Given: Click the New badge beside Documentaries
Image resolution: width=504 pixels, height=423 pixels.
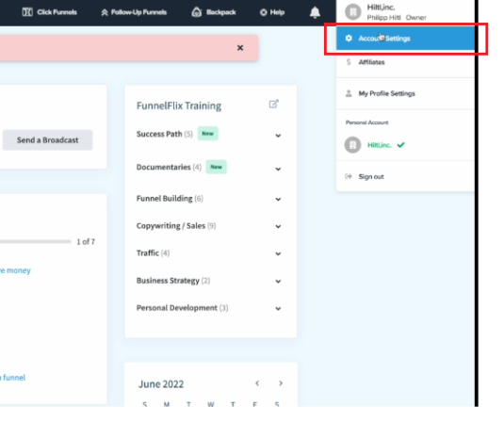Looking at the screenshot, I should (x=216, y=167).
